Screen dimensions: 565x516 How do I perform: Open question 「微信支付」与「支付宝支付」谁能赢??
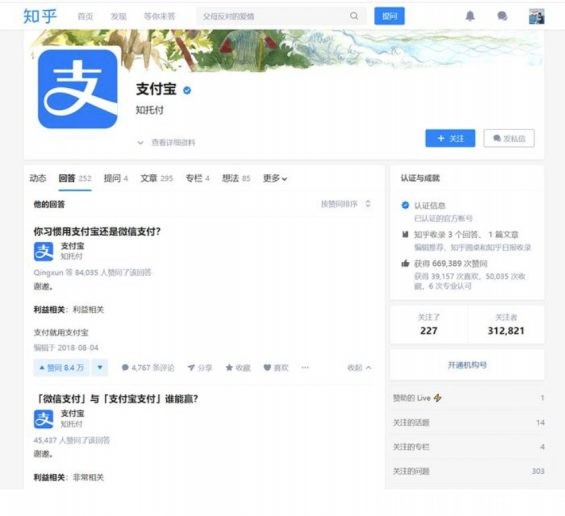pyautogui.click(x=116, y=399)
